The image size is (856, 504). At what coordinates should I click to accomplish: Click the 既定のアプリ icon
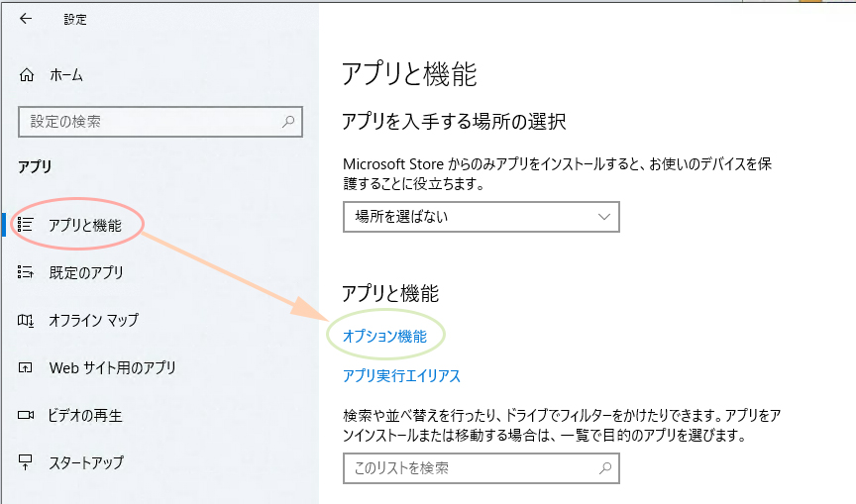coord(25,271)
